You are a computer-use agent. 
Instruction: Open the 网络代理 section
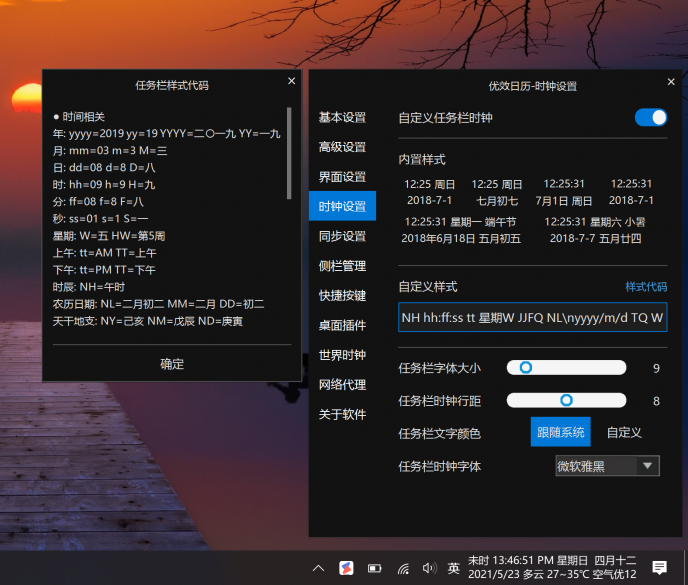(342, 384)
